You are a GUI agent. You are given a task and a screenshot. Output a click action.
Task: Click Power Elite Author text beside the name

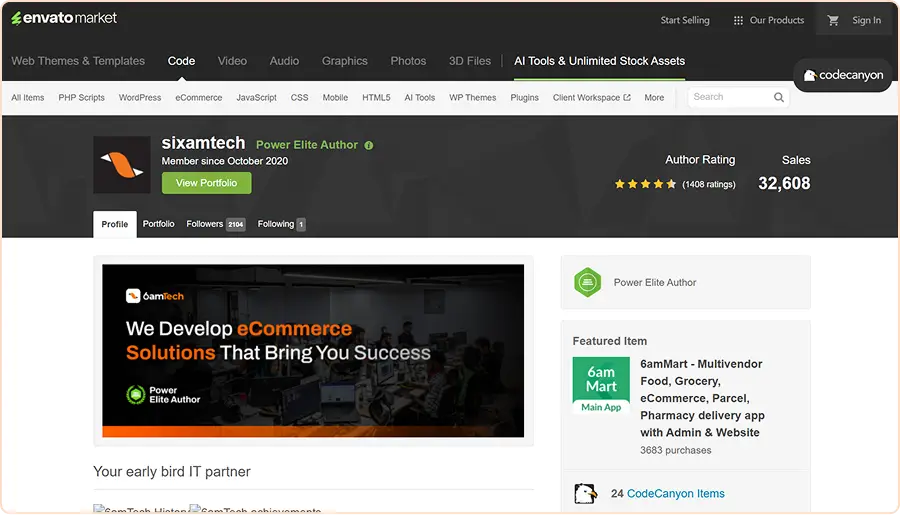(x=307, y=145)
